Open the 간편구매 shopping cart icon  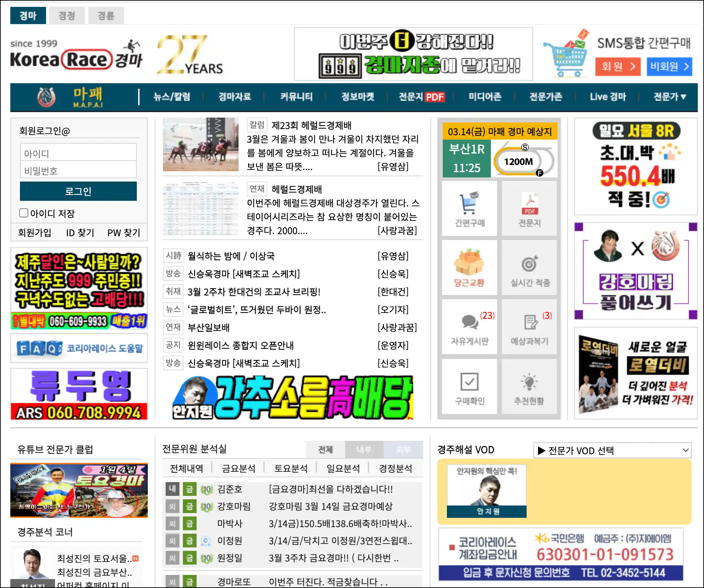pos(469,209)
